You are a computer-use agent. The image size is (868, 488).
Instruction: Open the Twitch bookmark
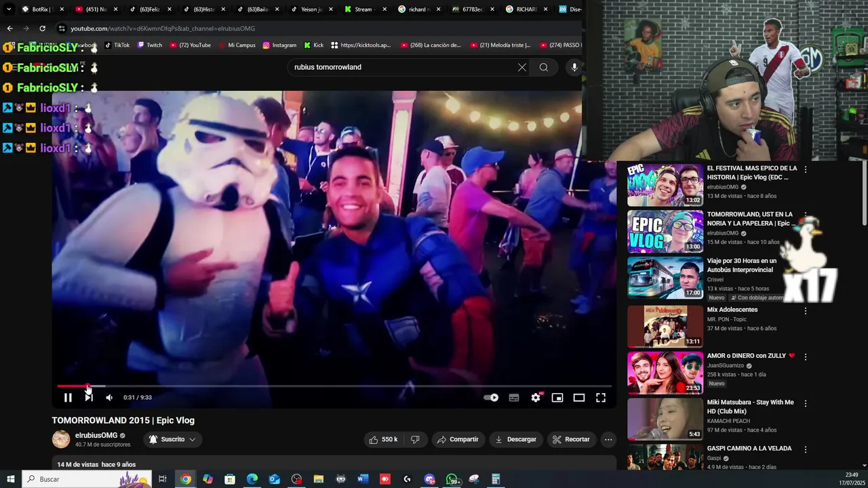click(x=150, y=45)
